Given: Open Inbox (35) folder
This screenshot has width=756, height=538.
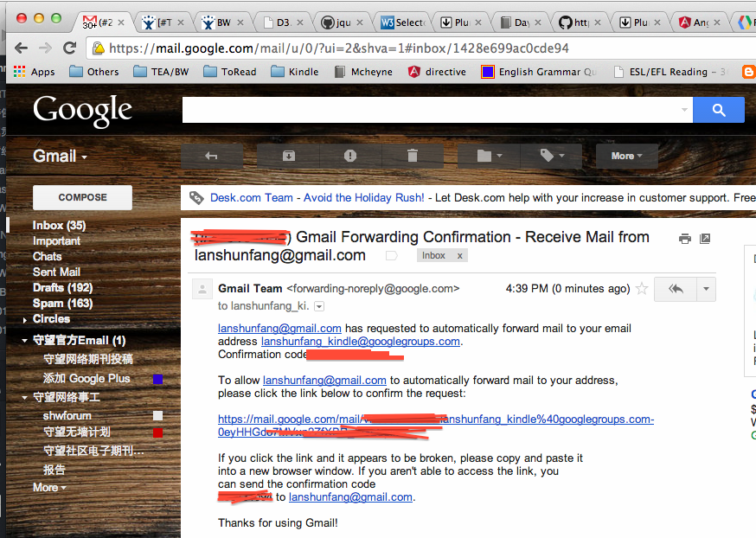Looking at the screenshot, I should pyautogui.click(x=59, y=225).
